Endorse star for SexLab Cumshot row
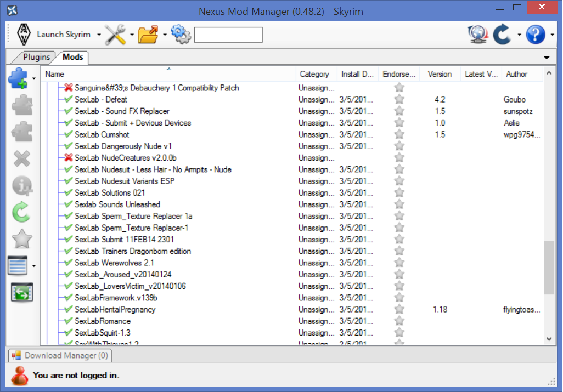 pos(399,134)
